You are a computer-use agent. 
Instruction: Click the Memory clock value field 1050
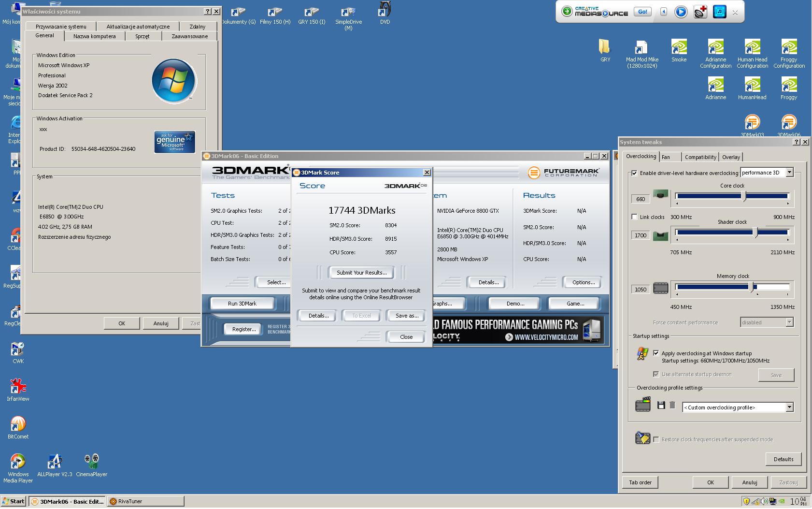click(x=641, y=289)
